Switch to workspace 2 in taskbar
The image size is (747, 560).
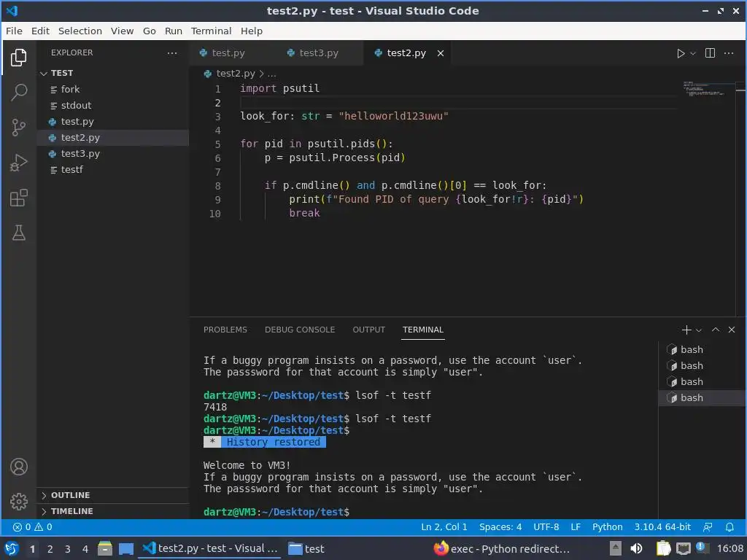(x=50, y=548)
